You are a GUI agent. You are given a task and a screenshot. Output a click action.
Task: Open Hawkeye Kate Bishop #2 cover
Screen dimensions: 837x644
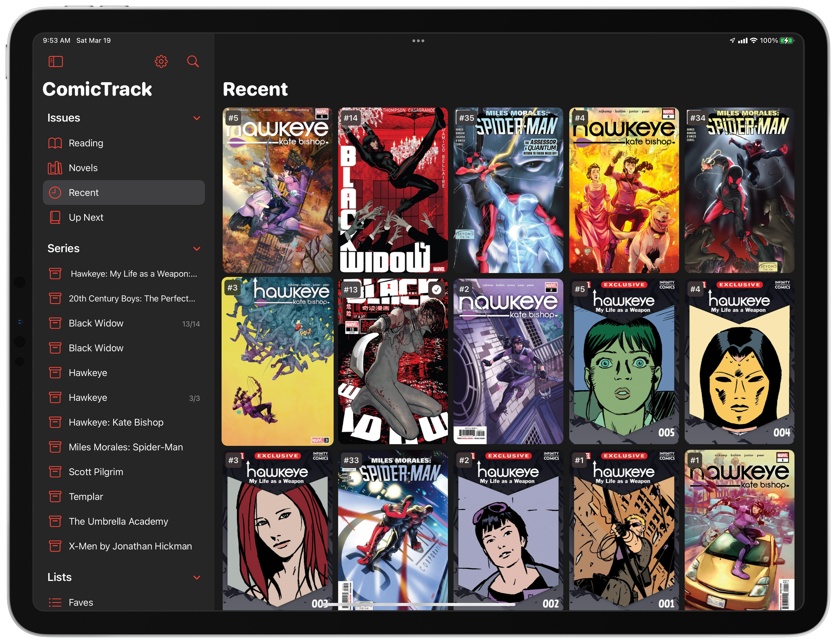508,361
